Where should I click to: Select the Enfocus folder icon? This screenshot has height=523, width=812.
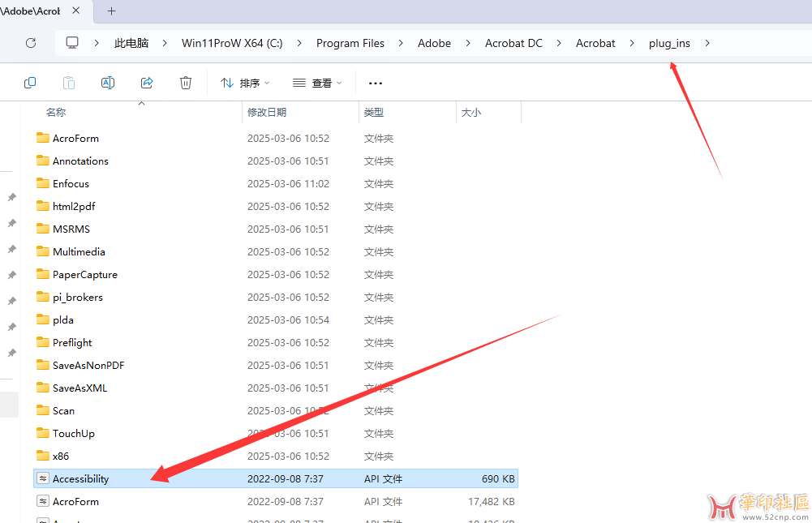coord(43,183)
